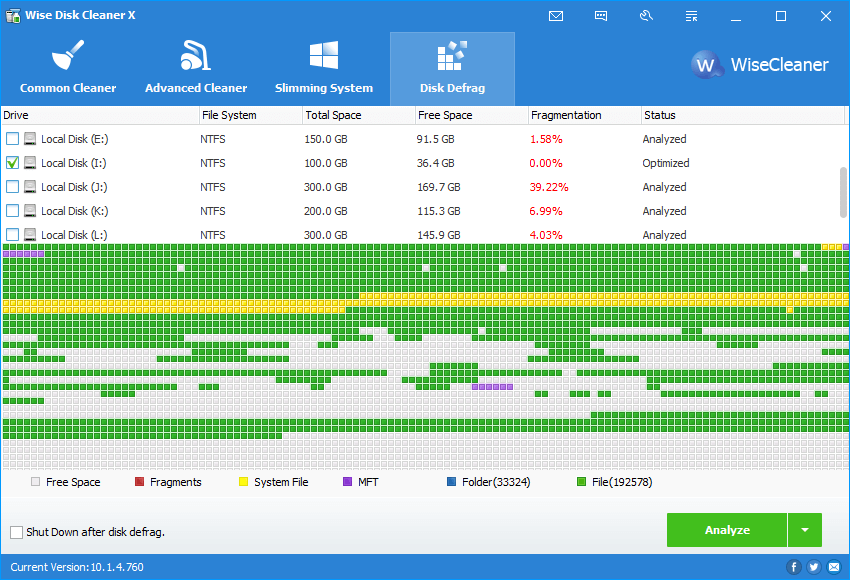The height and width of the screenshot is (580, 850).
Task: Enable Shut Down after disk defrag checkbox
Action: (x=16, y=532)
